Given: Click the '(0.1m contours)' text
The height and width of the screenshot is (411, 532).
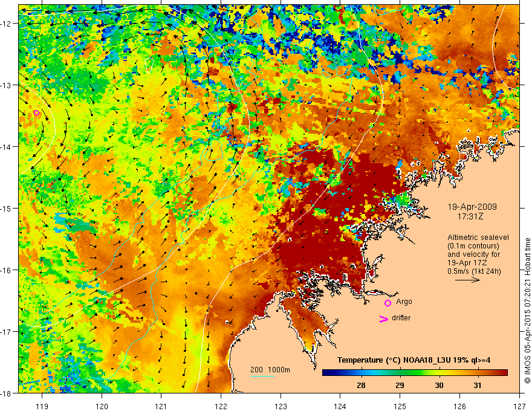Looking at the screenshot, I should tap(473, 246).
